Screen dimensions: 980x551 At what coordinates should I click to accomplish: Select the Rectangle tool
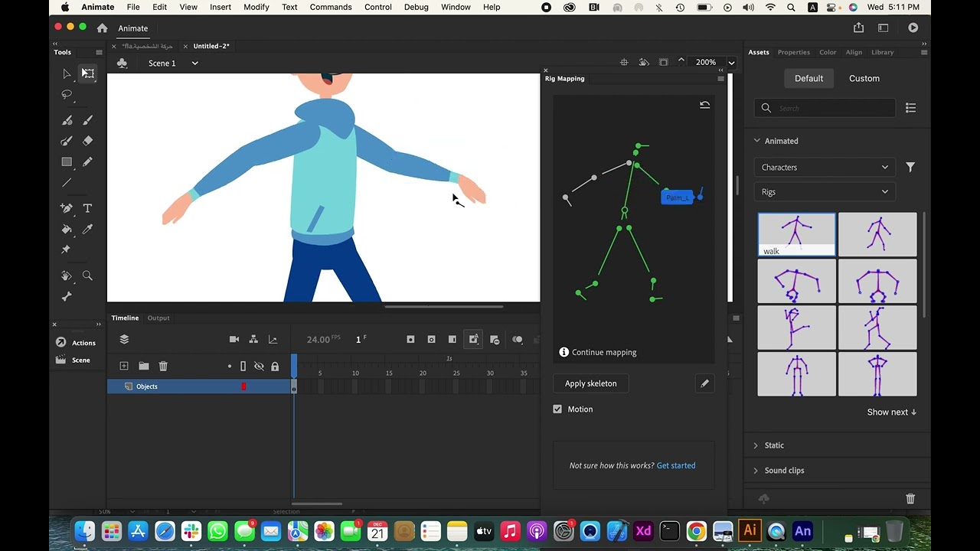click(x=67, y=161)
